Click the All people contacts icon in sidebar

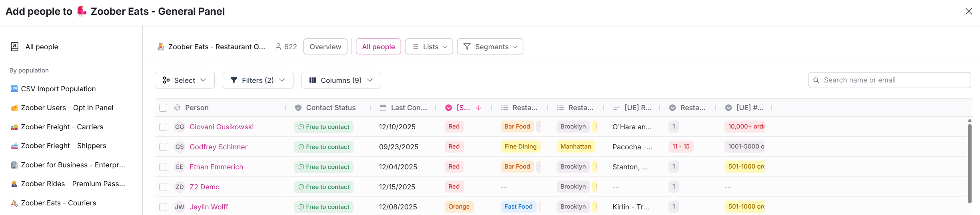[15, 47]
